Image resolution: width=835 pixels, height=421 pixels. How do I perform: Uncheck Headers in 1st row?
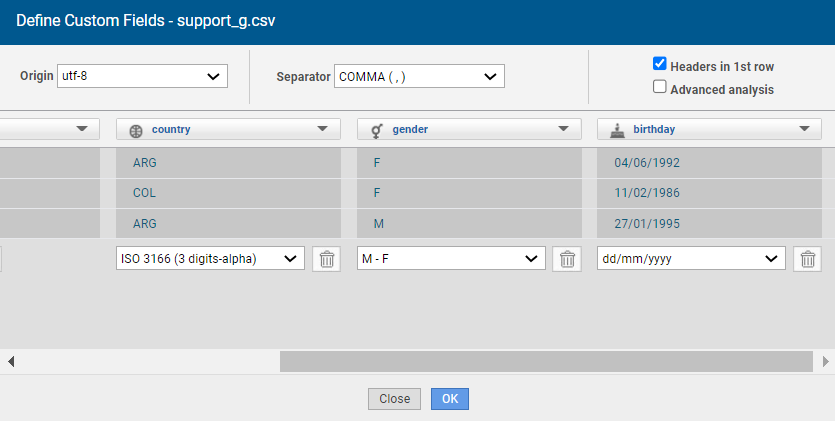click(660, 64)
